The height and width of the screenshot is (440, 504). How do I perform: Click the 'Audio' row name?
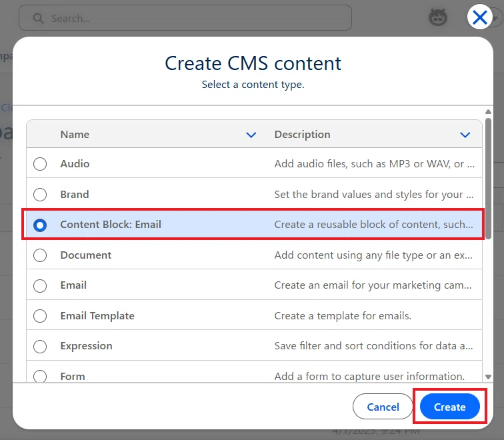tap(75, 163)
